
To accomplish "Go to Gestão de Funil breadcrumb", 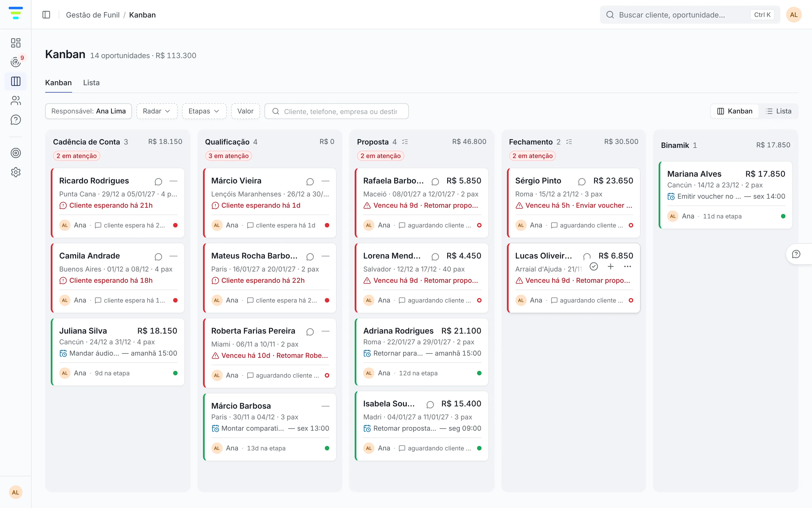I will tap(92, 15).
